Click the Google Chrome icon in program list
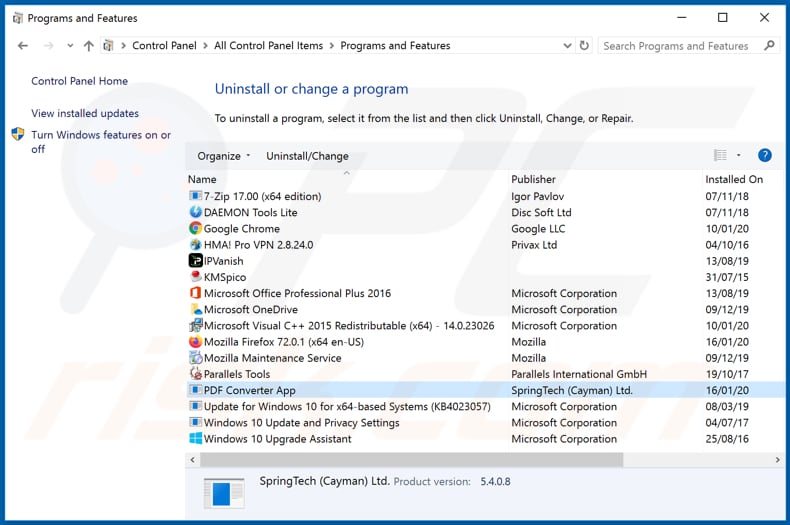 (195, 229)
